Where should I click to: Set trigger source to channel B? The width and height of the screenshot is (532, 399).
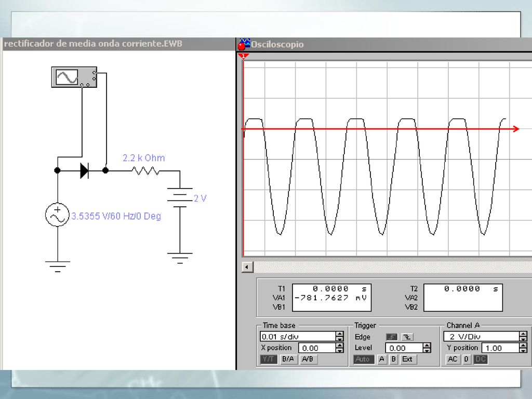tap(393, 360)
